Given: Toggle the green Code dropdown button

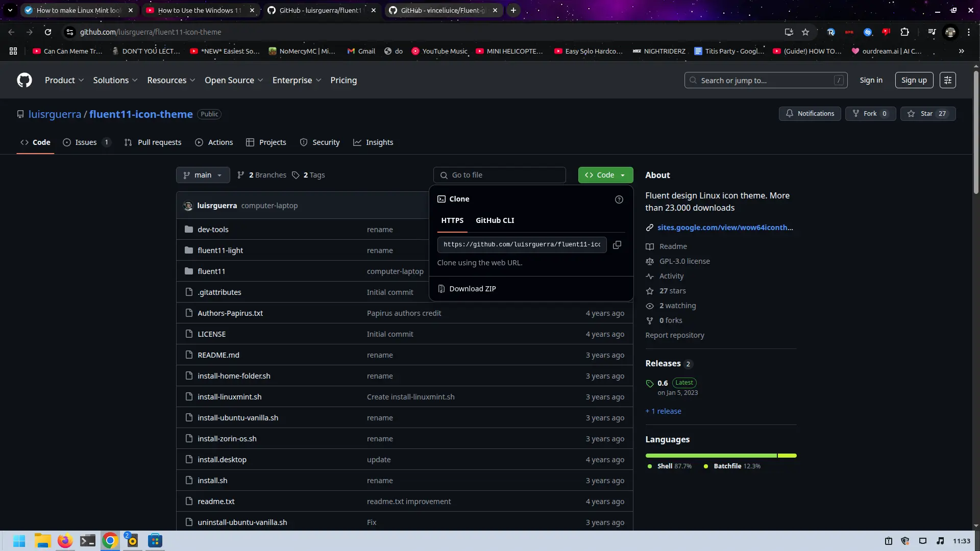Looking at the screenshot, I should point(605,175).
